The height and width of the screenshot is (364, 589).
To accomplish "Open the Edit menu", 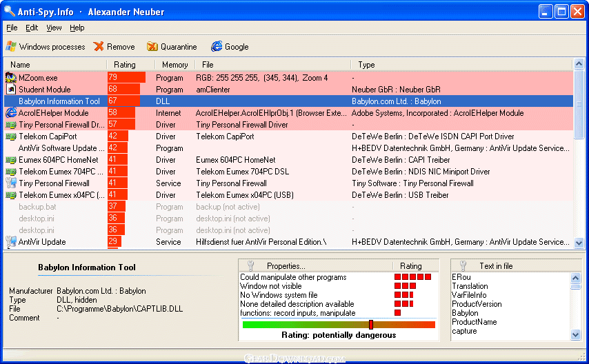I will [32, 28].
